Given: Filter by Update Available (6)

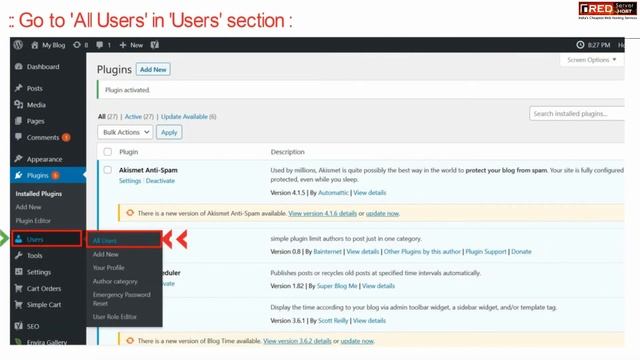Looking at the screenshot, I should 189,117.
